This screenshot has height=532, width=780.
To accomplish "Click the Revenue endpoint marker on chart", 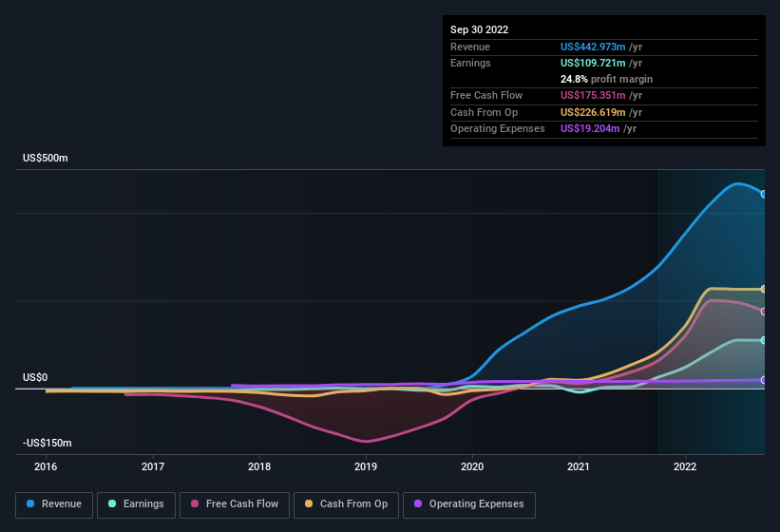I will [764, 195].
